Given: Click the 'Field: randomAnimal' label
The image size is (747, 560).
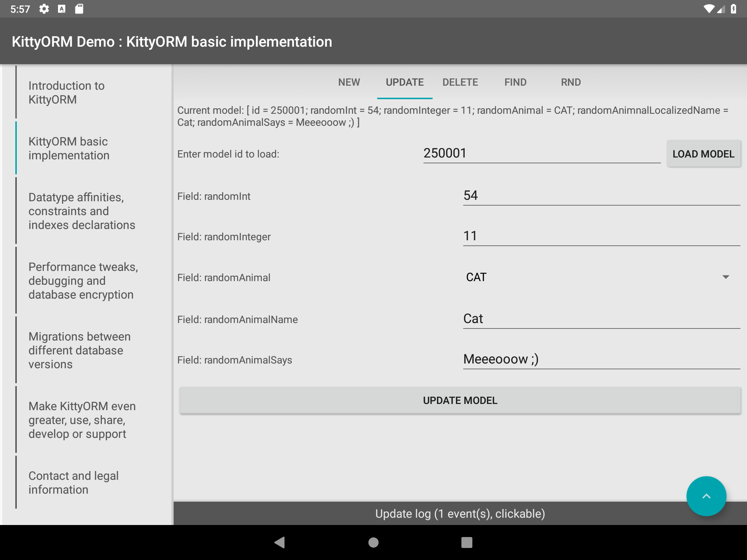Looking at the screenshot, I should (x=224, y=277).
